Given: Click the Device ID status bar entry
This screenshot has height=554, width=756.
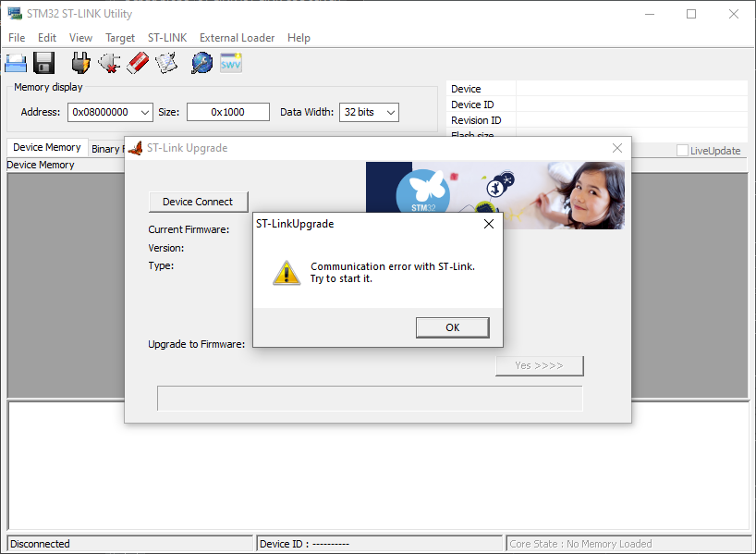Looking at the screenshot, I should point(380,544).
